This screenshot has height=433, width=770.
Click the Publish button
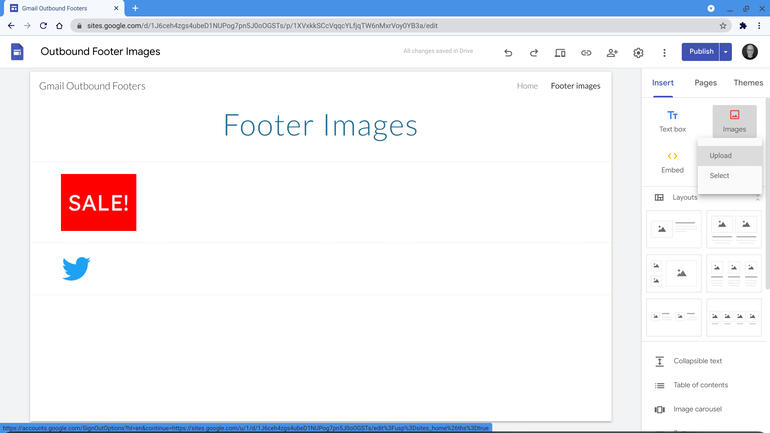(x=701, y=52)
